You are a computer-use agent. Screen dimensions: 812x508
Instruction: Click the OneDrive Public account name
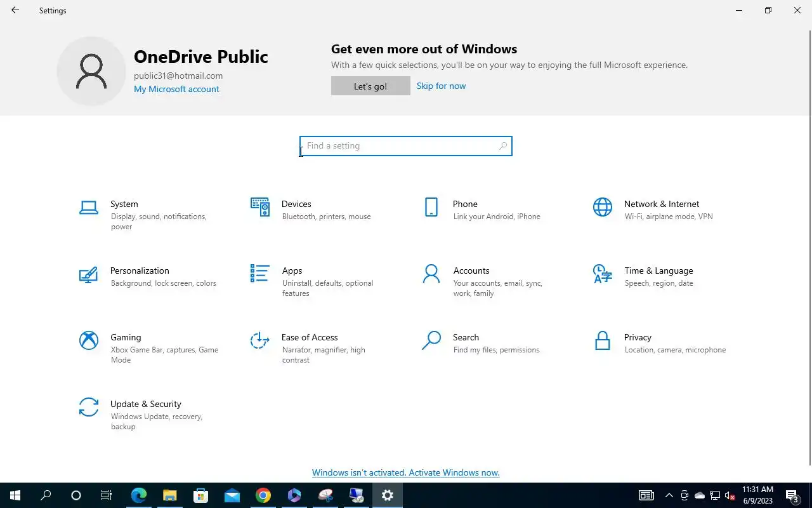pyautogui.click(x=201, y=57)
